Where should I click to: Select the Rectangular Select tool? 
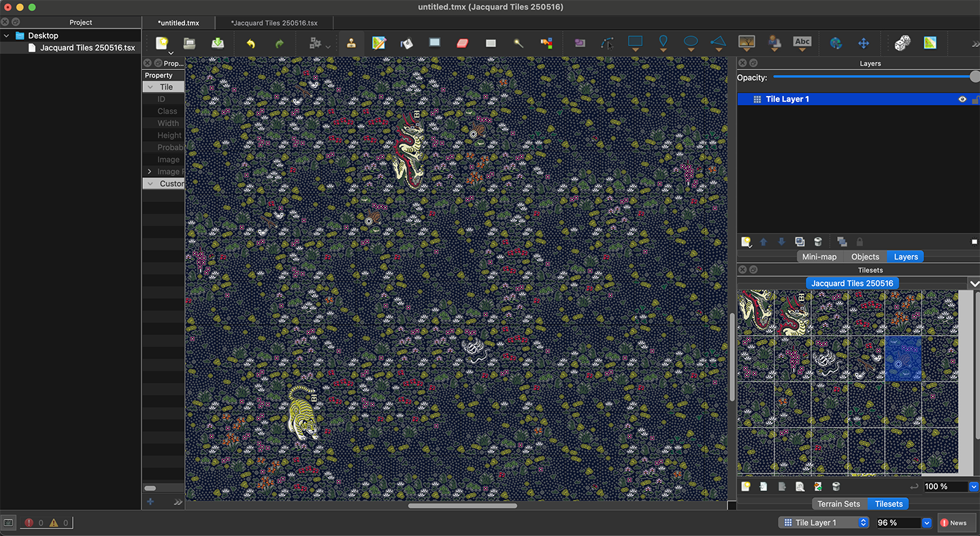point(491,43)
